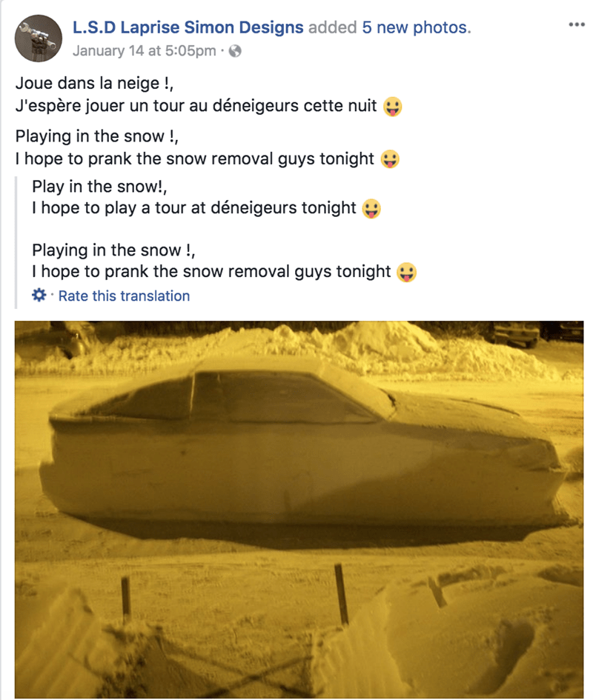593x700 pixels.
Task: Click the tongue emoji after 'cette nuit'
Action: (393, 107)
